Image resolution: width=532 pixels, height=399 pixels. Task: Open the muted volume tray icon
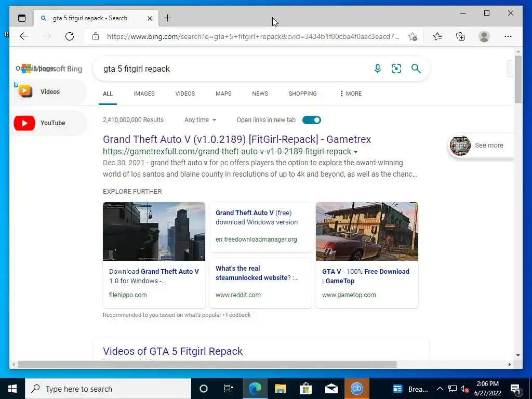coord(464,389)
